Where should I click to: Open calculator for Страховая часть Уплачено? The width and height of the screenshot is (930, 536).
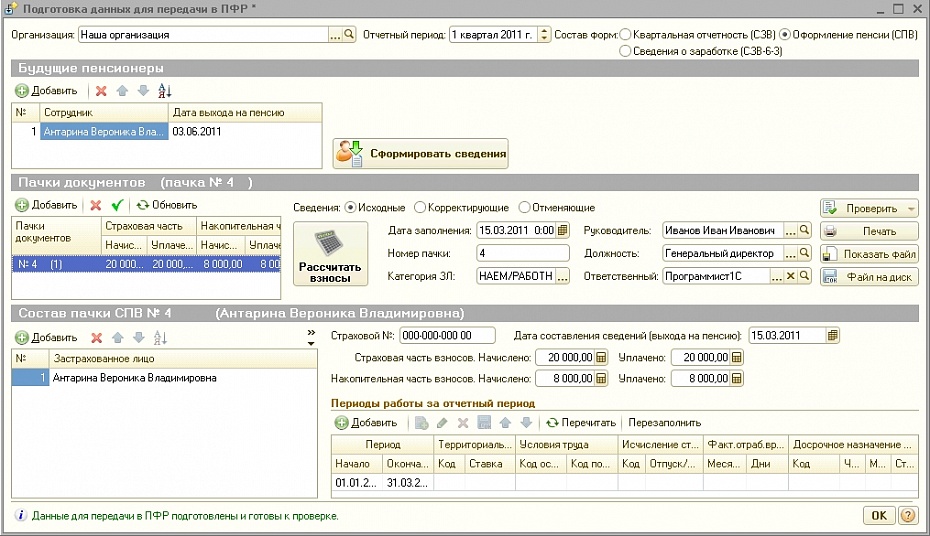[x=737, y=358]
